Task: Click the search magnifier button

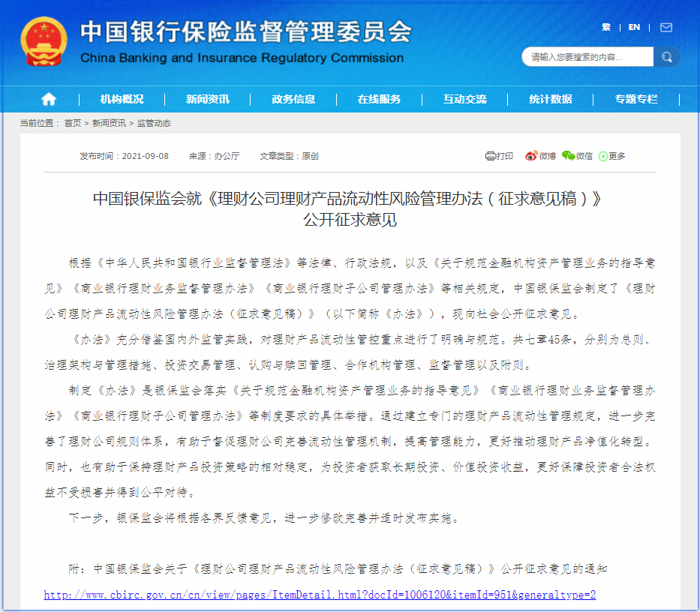Action: tap(667, 57)
